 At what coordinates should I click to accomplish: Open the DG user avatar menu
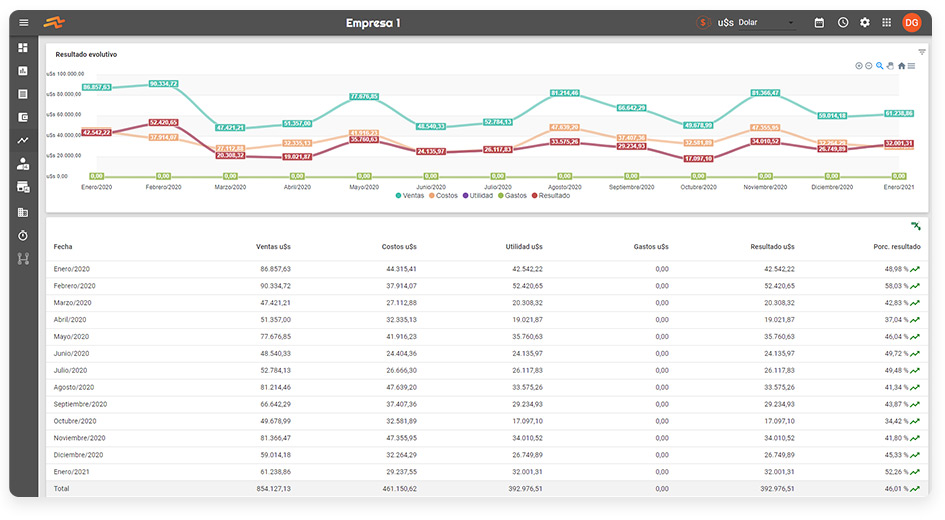tap(911, 23)
